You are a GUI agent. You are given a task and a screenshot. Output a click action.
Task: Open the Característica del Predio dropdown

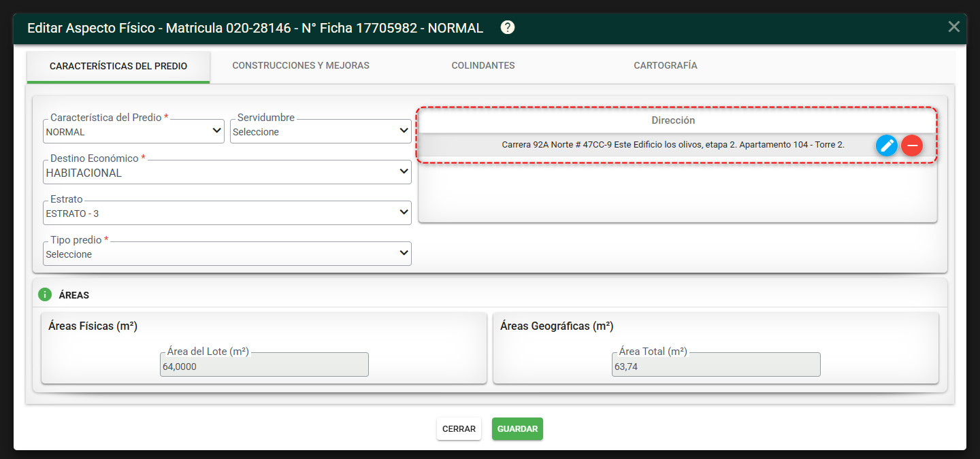pyautogui.click(x=133, y=131)
